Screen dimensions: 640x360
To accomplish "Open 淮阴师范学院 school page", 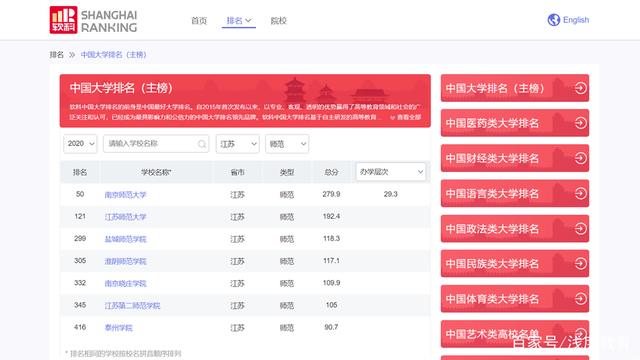I will pos(125,261).
